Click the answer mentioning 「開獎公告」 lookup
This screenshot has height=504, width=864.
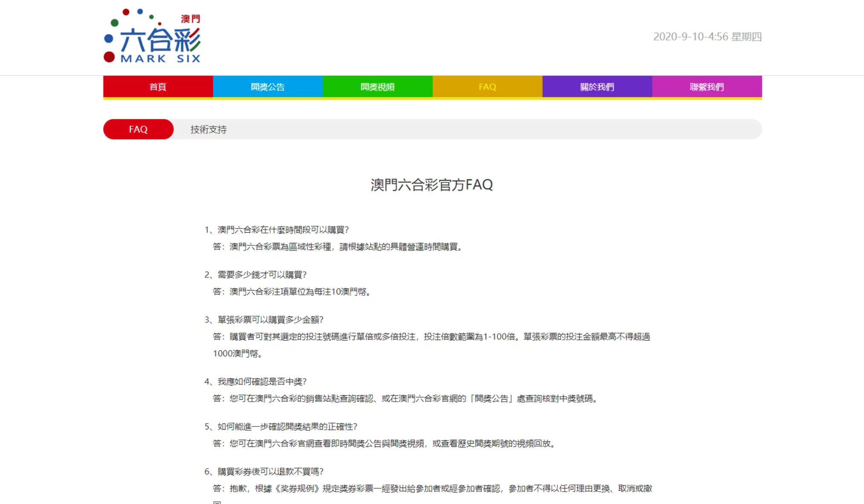(x=405, y=399)
